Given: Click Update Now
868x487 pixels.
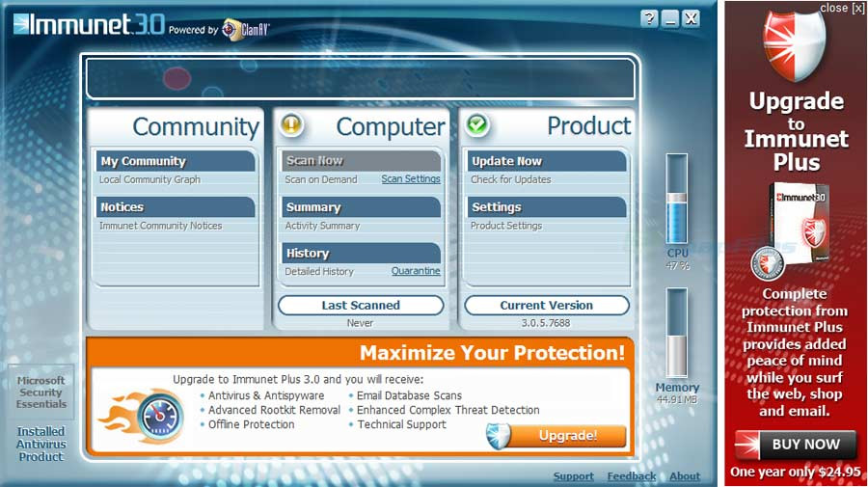Looking at the screenshot, I should [x=547, y=161].
